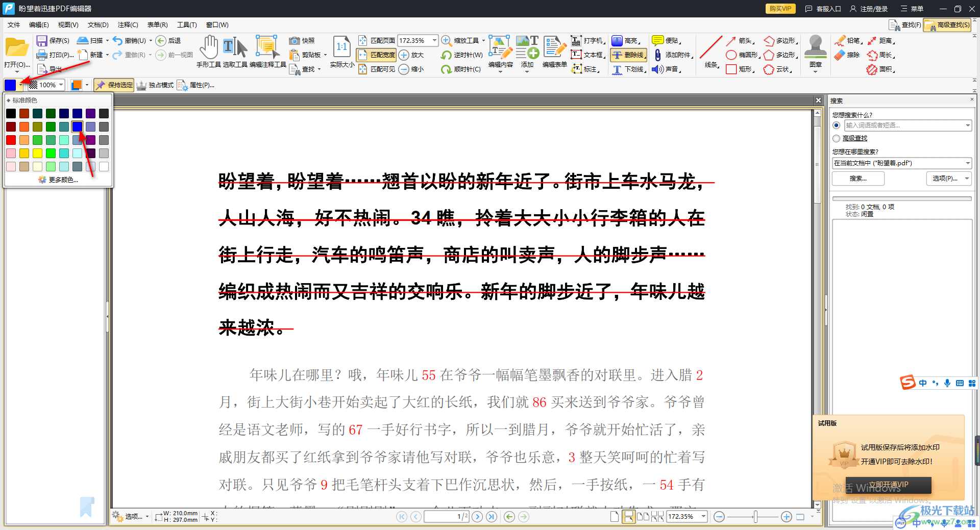The width and height of the screenshot is (980, 530).
Task: Go to next page in navigation bar
Action: pyautogui.click(x=477, y=517)
